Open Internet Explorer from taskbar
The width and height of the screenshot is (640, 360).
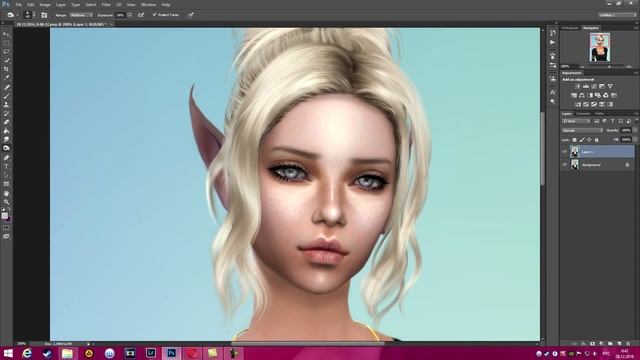coord(27,353)
